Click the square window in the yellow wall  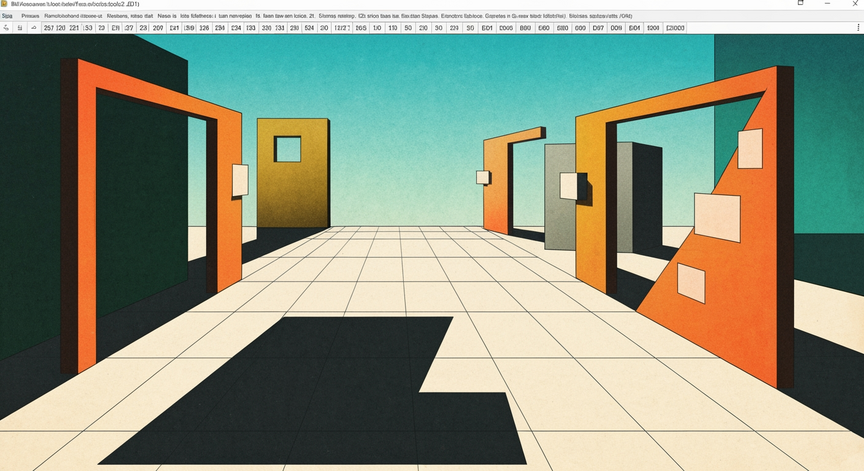pos(287,150)
